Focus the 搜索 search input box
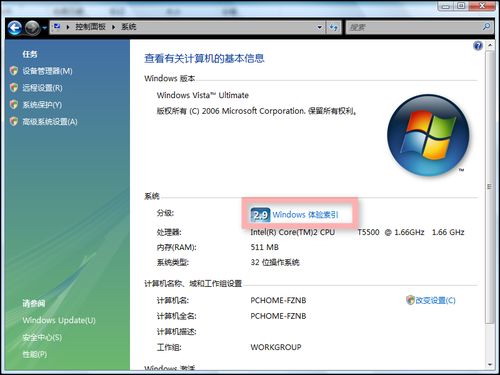 click(413, 27)
